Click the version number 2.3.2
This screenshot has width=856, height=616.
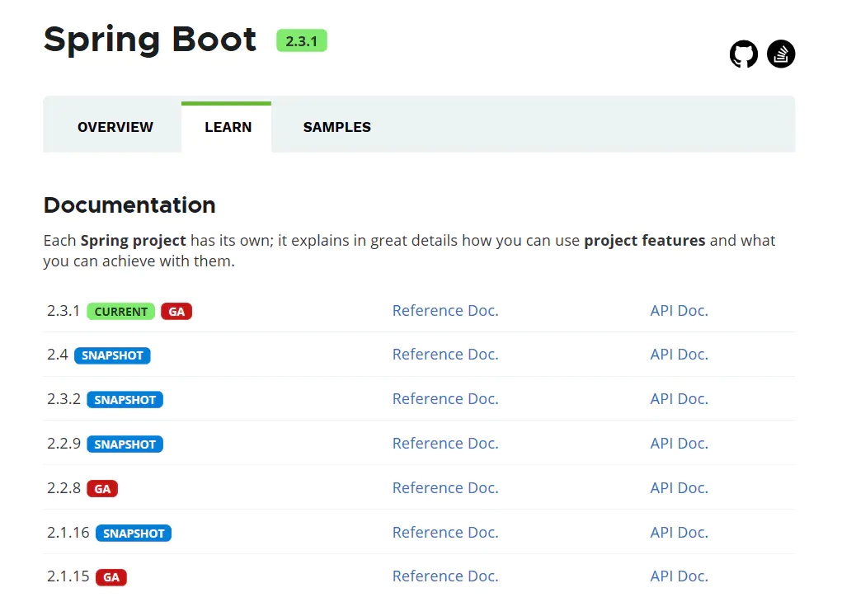pos(63,398)
